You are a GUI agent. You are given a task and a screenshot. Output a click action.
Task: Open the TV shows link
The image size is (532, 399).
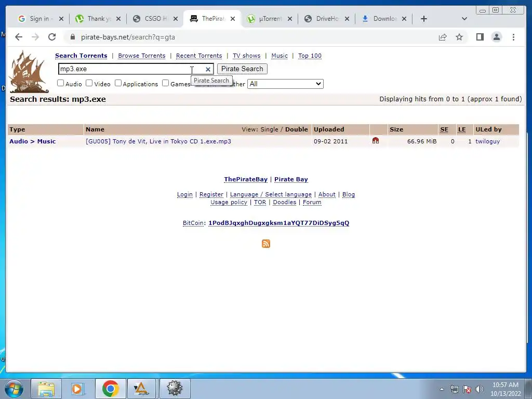(247, 56)
